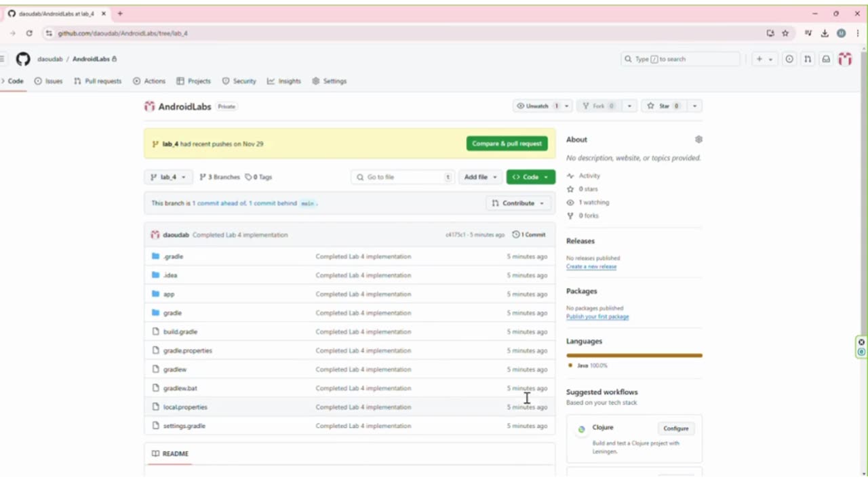
Task: Switch to Insights tab
Action: point(284,81)
